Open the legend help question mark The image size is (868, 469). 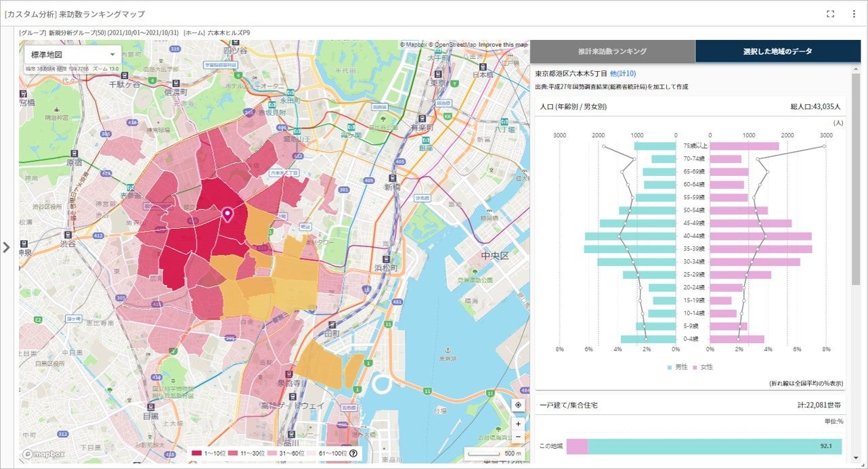353,453
